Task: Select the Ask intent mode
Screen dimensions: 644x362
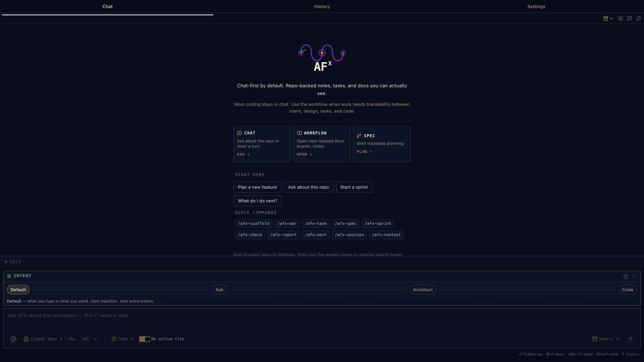Action: pos(219,290)
